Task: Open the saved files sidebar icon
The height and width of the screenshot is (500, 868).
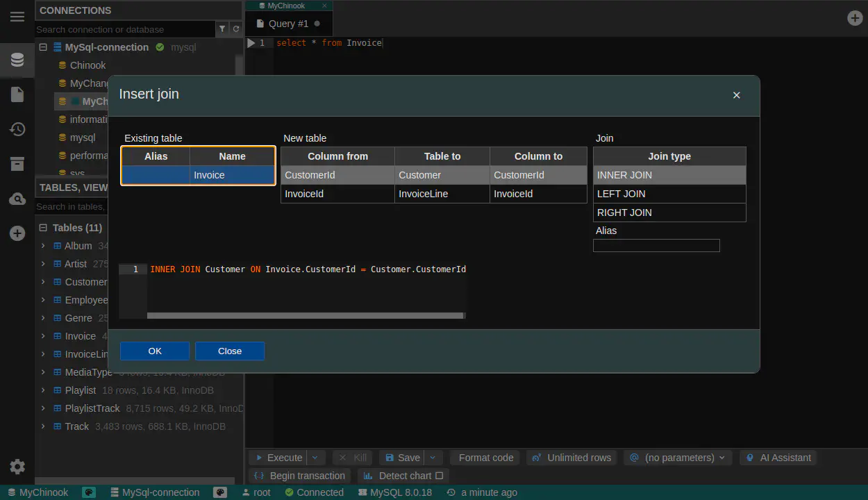Action: tap(17, 94)
